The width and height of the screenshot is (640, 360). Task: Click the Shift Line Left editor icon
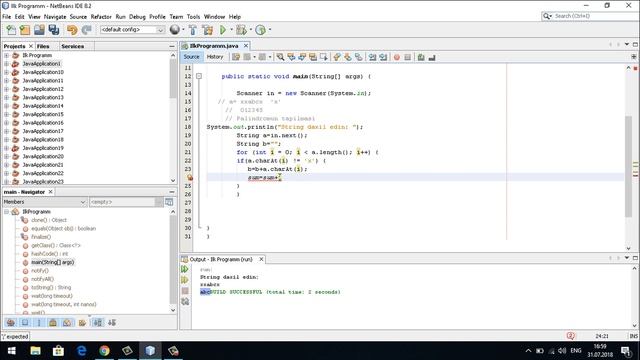click(x=372, y=57)
